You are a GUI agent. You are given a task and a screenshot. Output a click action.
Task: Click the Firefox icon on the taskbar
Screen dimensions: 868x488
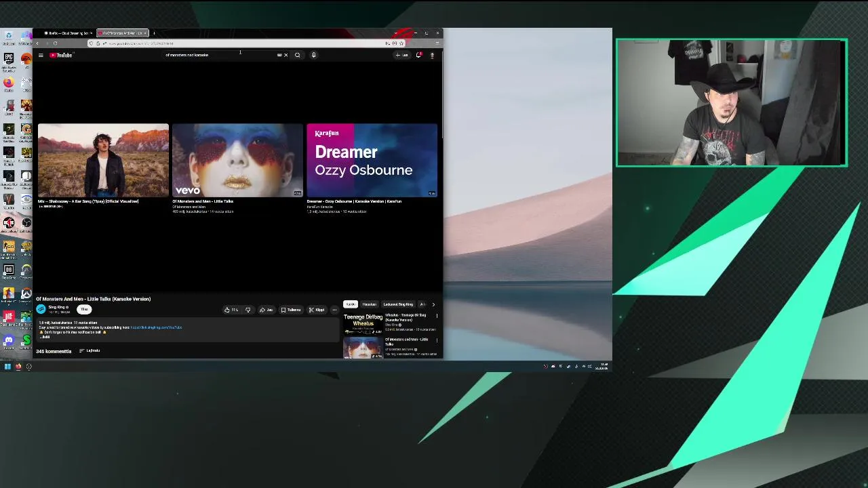coord(18,367)
